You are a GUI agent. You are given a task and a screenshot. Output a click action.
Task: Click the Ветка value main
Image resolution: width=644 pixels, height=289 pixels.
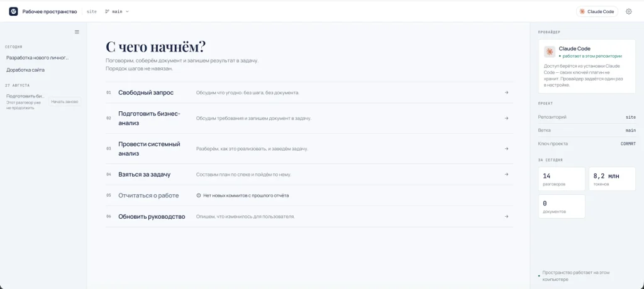630,130
